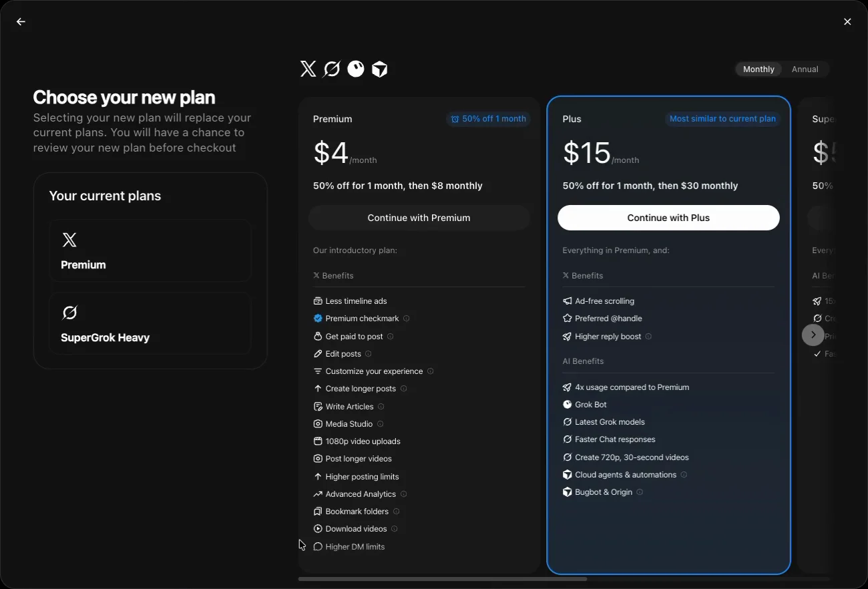
Task: Click Most similar to current plan badge
Action: (x=722, y=119)
